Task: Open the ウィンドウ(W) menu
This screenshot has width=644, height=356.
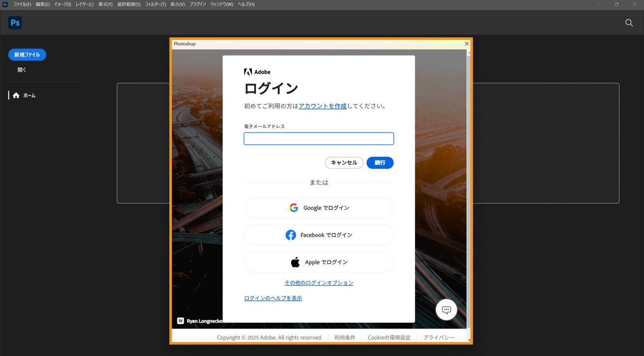Action: pyautogui.click(x=222, y=4)
